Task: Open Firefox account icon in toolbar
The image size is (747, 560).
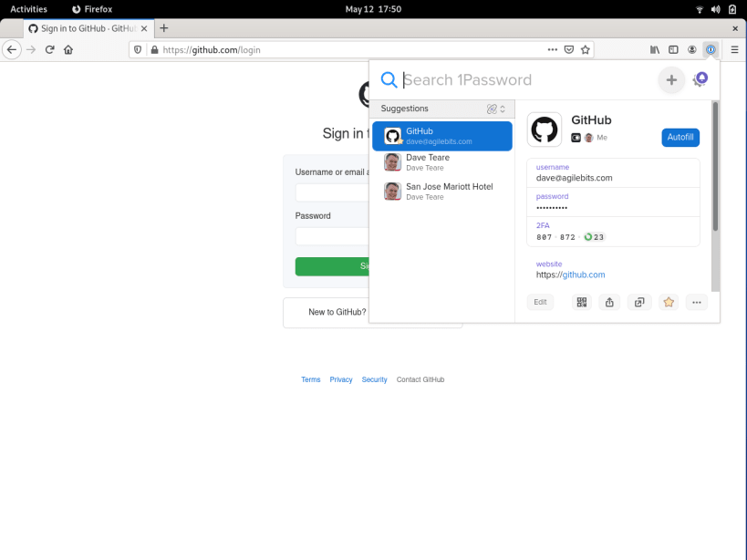Action: tap(691, 49)
